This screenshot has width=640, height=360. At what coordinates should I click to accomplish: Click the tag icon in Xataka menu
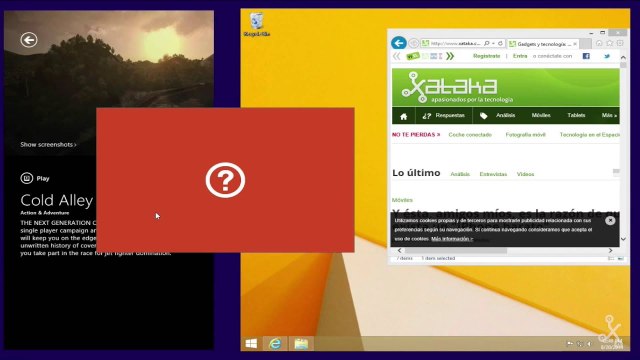pos(483,116)
